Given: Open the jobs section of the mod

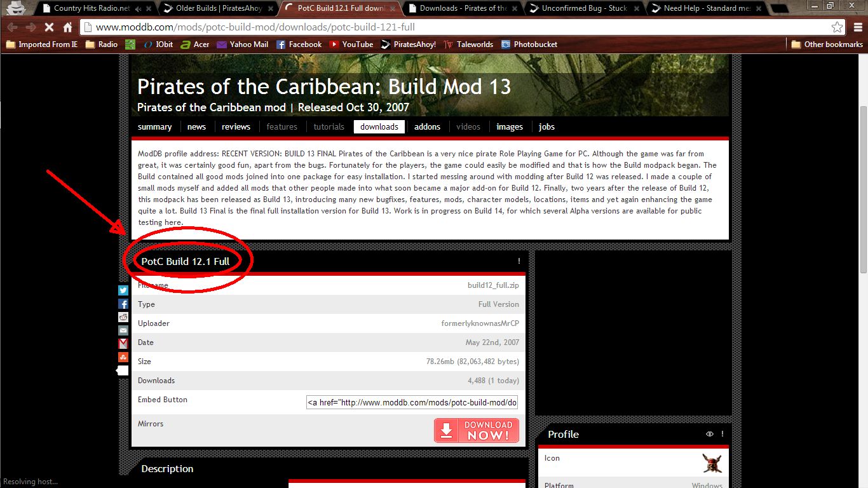Looking at the screenshot, I should pos(546,126).
